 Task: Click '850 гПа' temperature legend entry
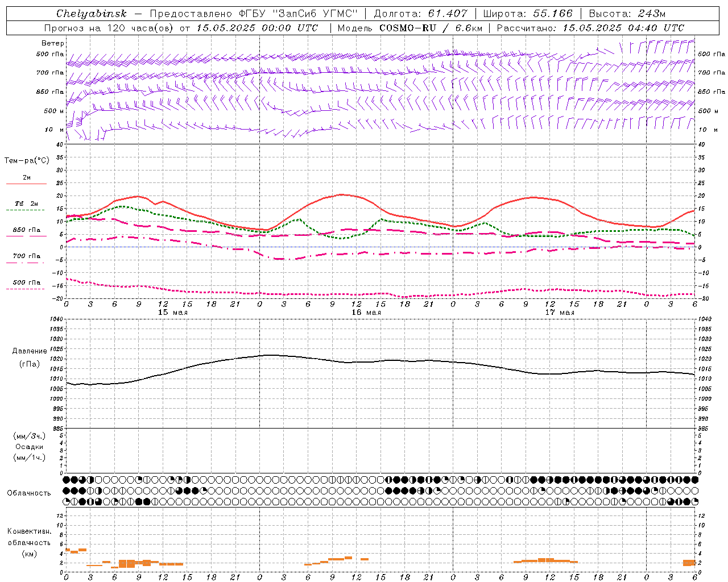tap(27, 230)
